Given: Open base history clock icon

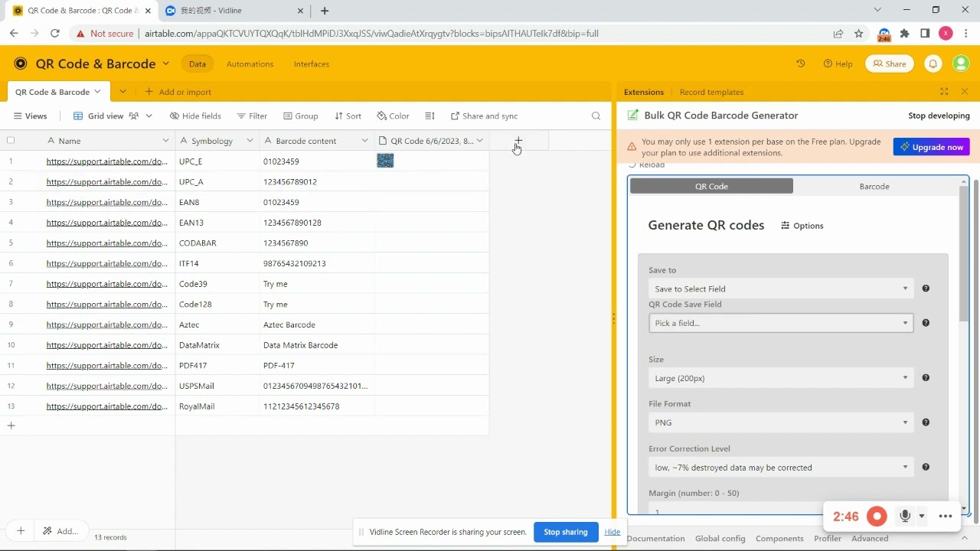Looking at the screenshot, I should (801, 64).
